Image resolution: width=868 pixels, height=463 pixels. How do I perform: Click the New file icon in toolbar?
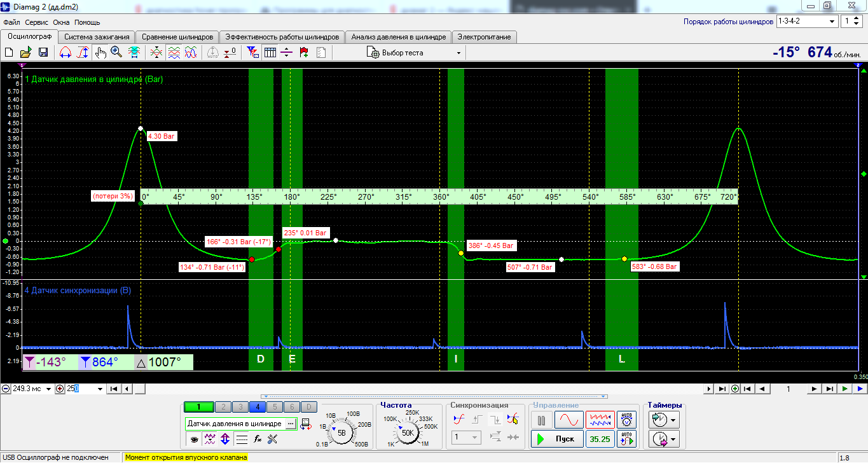click(x=10, y=53)
